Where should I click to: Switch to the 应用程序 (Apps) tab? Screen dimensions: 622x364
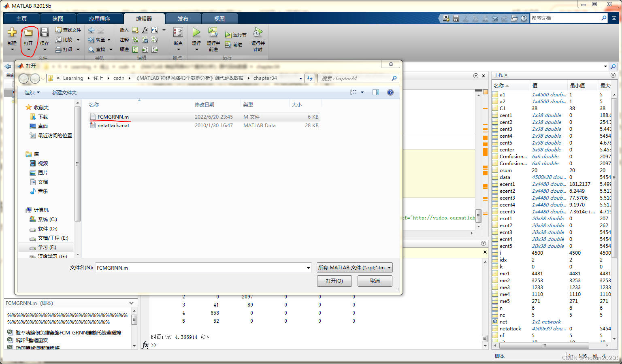pyautogui.click(x=100, y=19)
